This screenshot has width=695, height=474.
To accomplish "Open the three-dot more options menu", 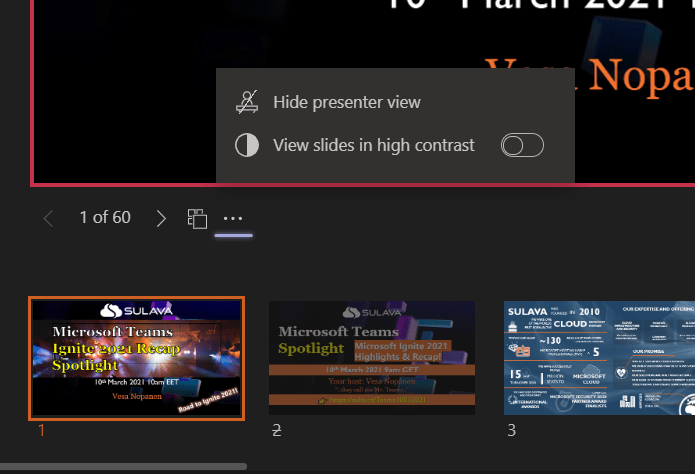I will (233, 218).
